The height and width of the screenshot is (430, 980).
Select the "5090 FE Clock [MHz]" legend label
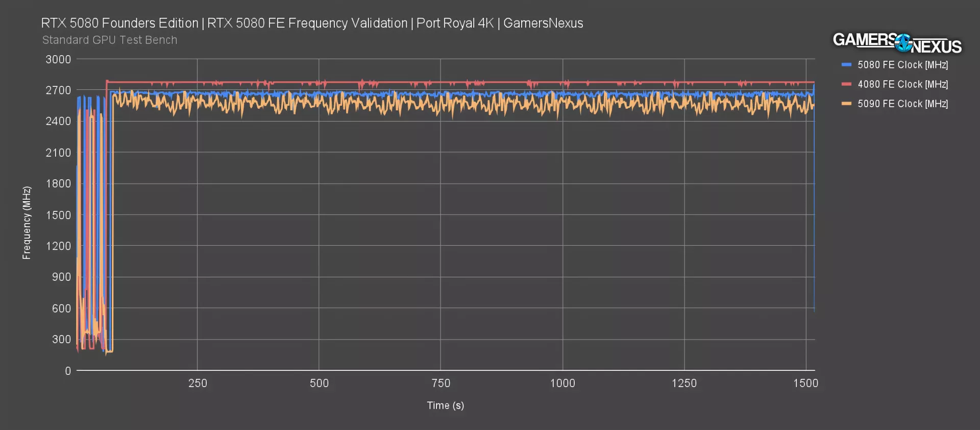(902, 104)
